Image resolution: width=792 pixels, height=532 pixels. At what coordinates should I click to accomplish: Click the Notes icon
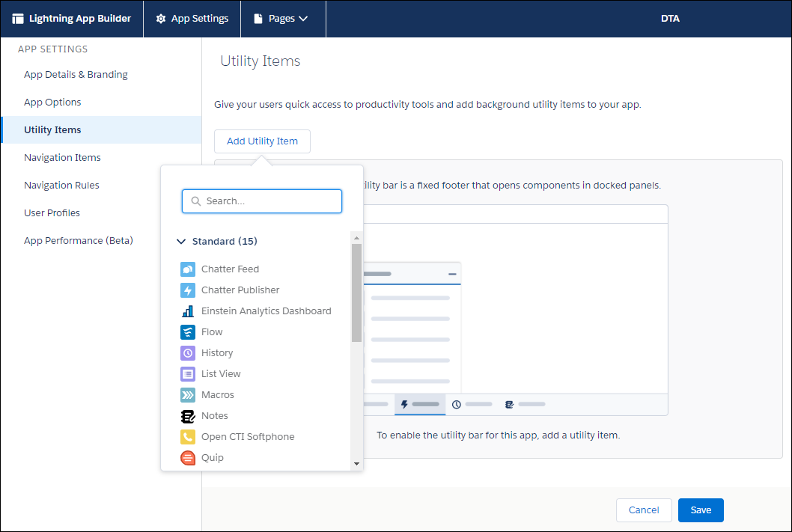[x=188, y=416]
